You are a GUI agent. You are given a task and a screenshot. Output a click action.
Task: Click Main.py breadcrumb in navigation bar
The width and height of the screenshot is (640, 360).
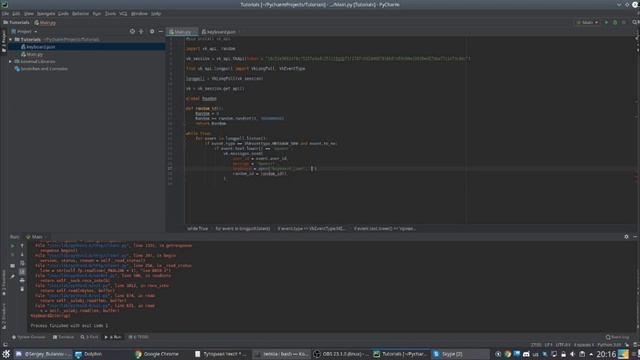[x=45, y=22]
